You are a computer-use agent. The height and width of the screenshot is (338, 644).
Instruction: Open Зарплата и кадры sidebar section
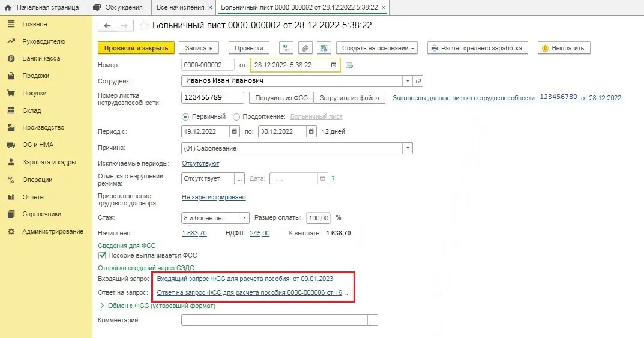[49, 162]
